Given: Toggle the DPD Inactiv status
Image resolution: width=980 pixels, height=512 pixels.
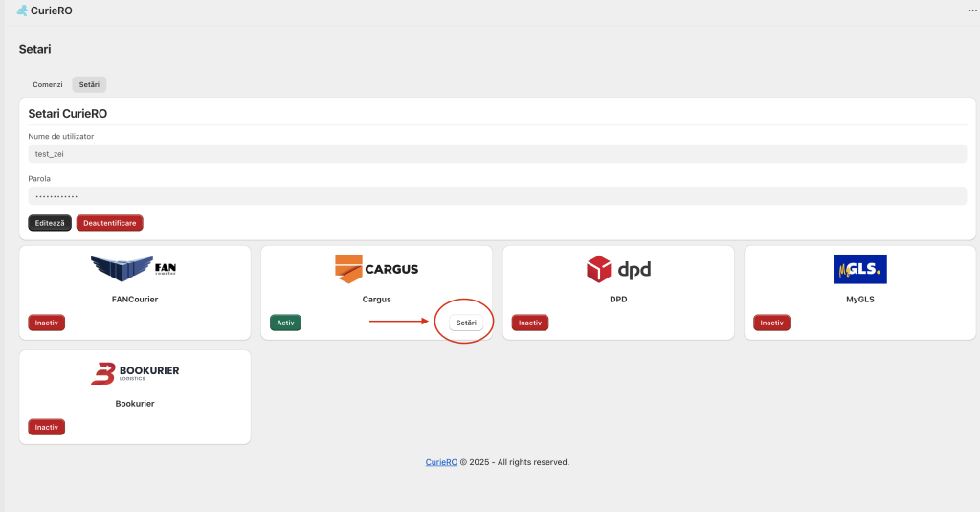Looking at the screenshot, I should coord(530,323).
